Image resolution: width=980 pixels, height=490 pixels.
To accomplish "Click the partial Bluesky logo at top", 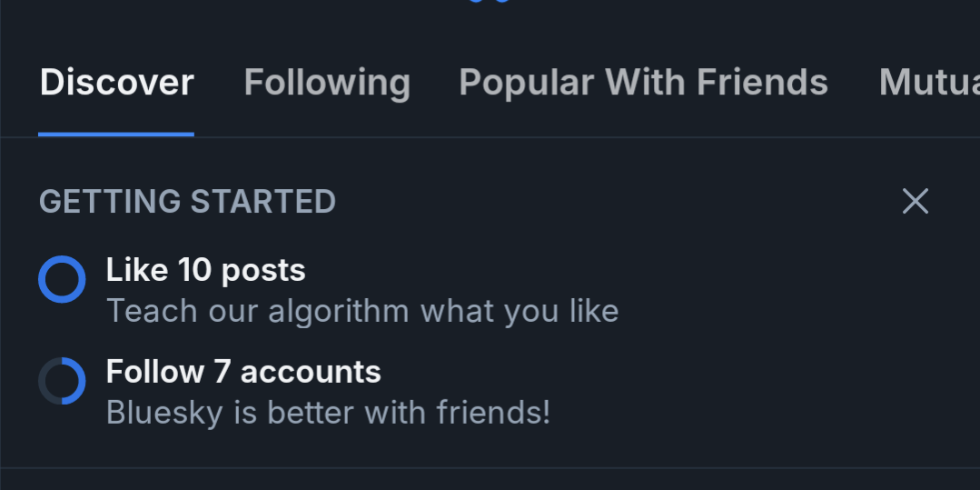I will tap(490, 1).
